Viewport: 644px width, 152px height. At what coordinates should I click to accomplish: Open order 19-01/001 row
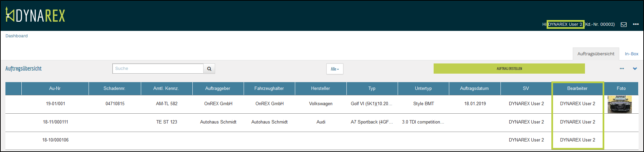[x=55, y=104]
